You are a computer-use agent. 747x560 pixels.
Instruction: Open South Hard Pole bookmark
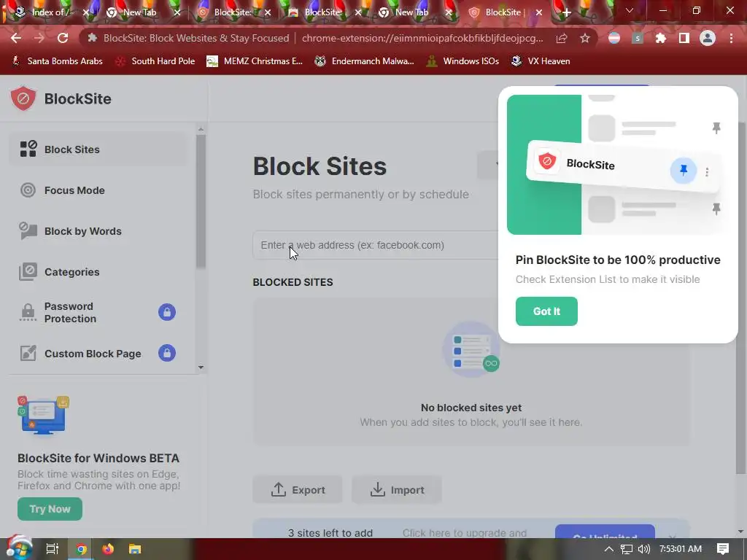point(155,61)
